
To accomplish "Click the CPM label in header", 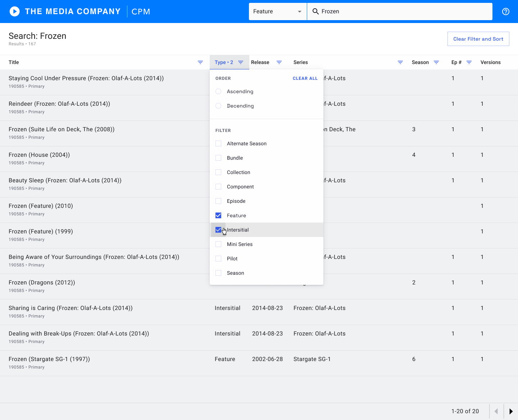I will [141, 12].
